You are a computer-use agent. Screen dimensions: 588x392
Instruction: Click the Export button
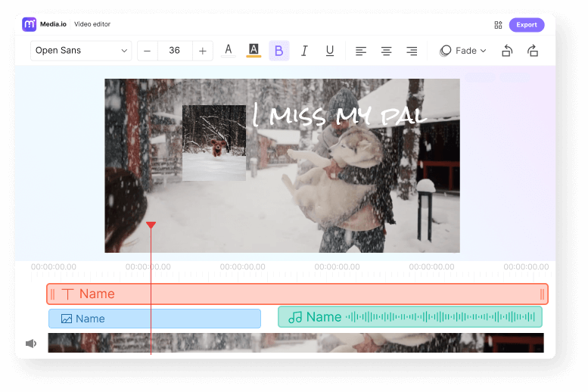(x=527, y=25)
